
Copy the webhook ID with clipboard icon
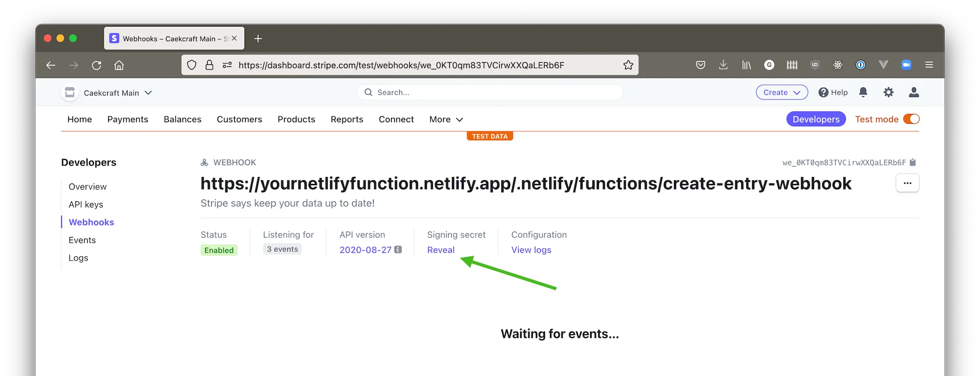coord(913,162)
